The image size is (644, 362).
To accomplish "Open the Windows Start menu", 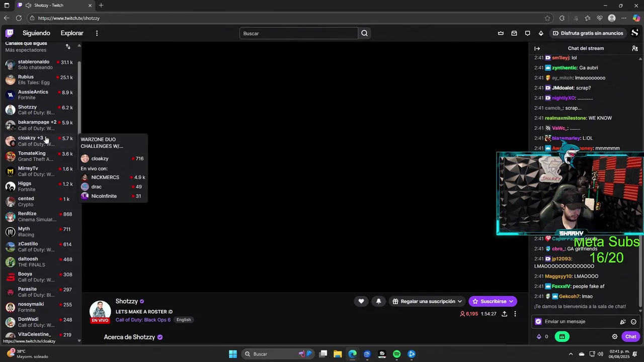I will (x=233, y=354).
